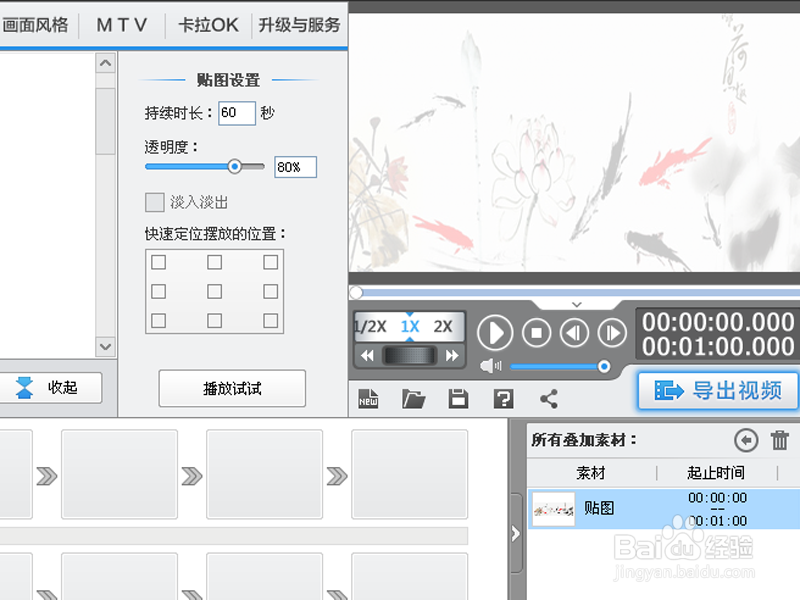The image size is (800, 600).
Task: Click the video preview image
Action: [x=574, y=142]
